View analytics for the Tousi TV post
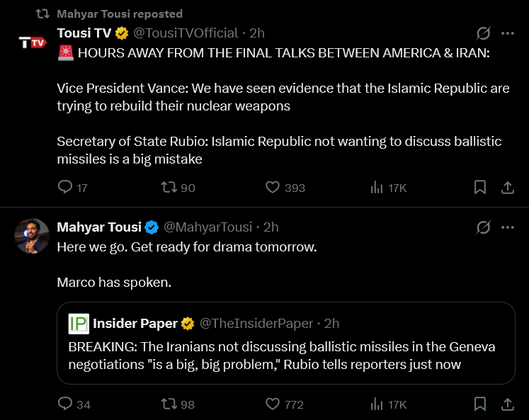The width and height of the screenshot is (529, 420). point(376,188)
